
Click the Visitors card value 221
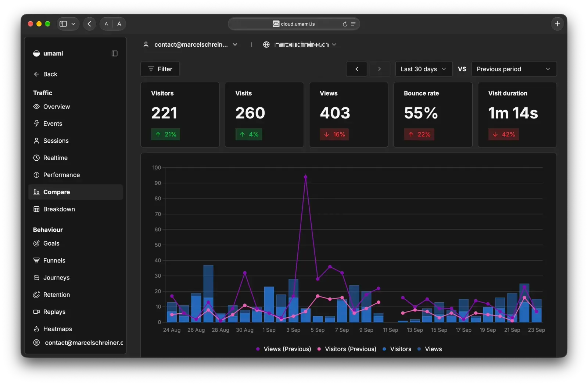pos(164,113)
